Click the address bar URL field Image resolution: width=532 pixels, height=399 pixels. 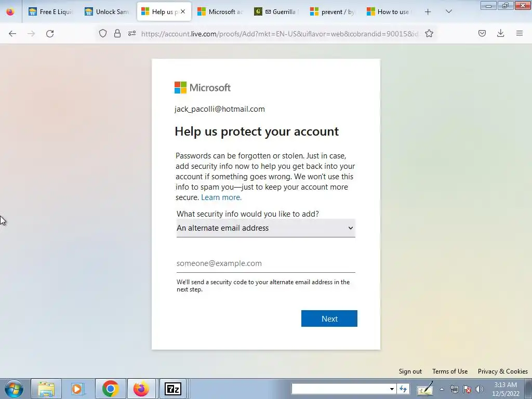[x=280, y=34]
